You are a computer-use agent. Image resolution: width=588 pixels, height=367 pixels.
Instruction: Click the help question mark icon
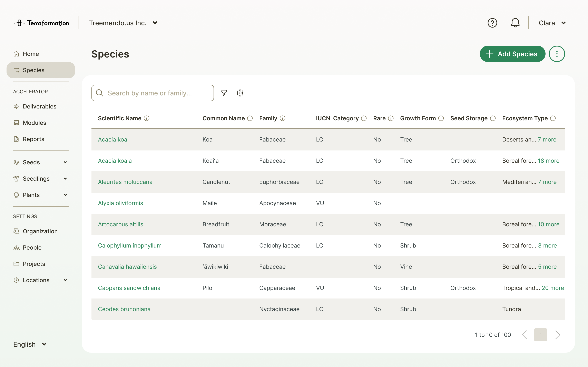click(492, 23)
